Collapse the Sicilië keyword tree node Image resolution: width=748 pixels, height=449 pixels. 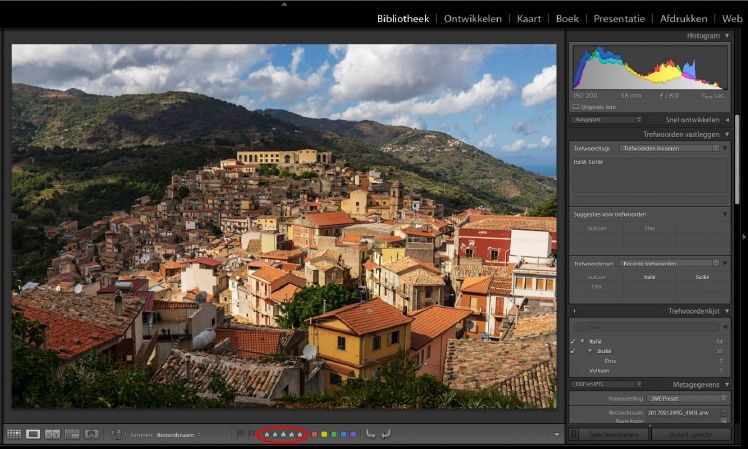(591, 351)
